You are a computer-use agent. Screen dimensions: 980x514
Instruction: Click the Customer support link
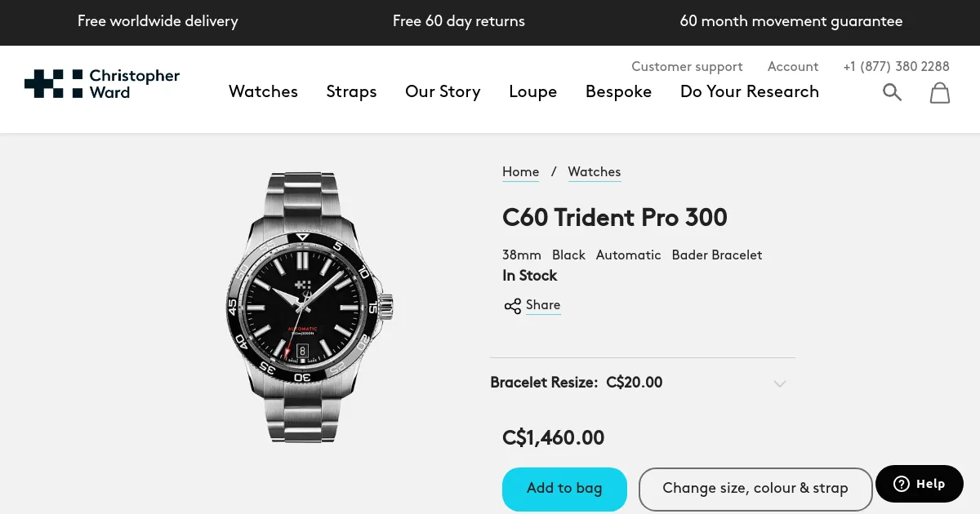click(687, 67)
